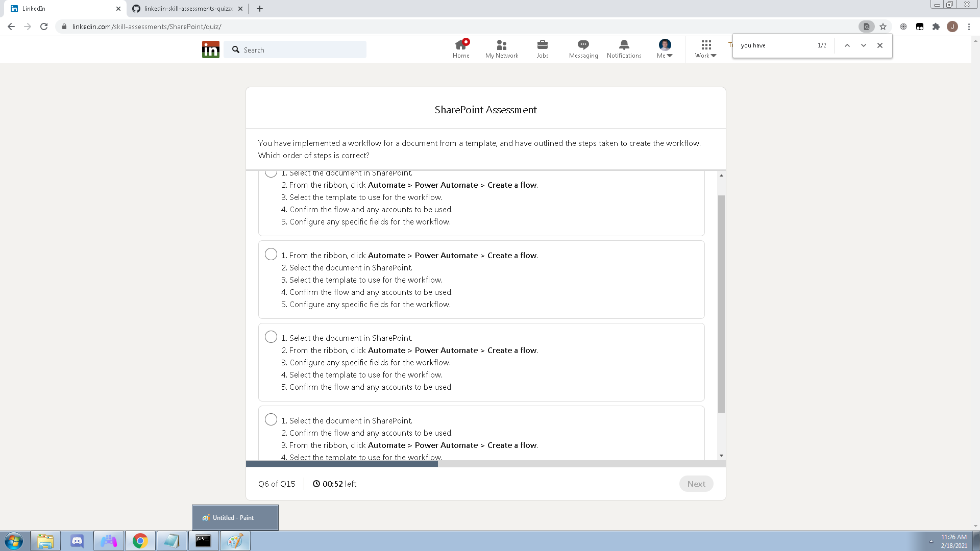This screenshot has height=551, width=980.
Task: Open Paint from the taskbar
Action: coord(234,540)
